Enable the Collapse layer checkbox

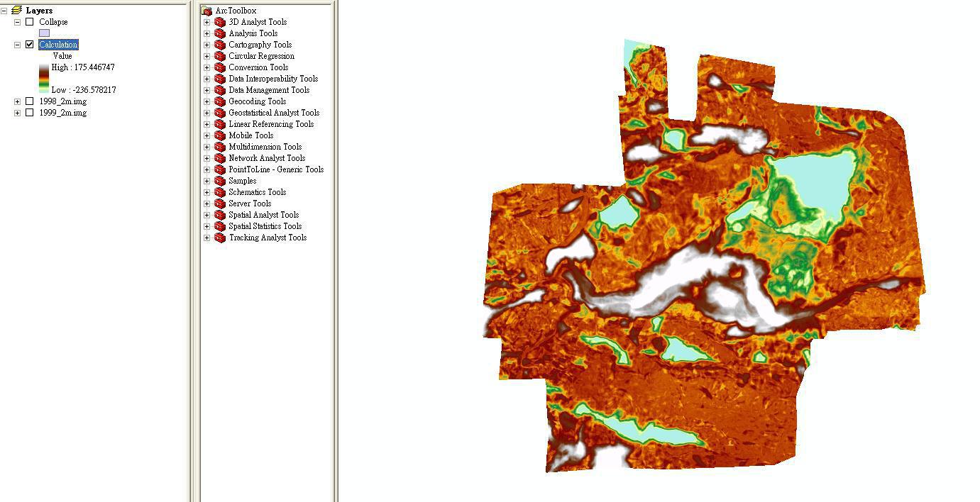click(x=29, y=22)
